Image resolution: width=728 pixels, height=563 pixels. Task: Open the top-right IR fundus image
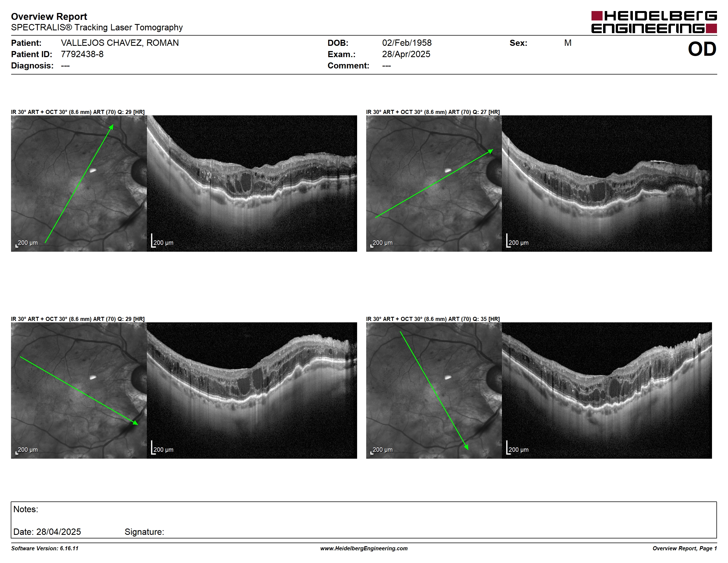pos(434,184)
